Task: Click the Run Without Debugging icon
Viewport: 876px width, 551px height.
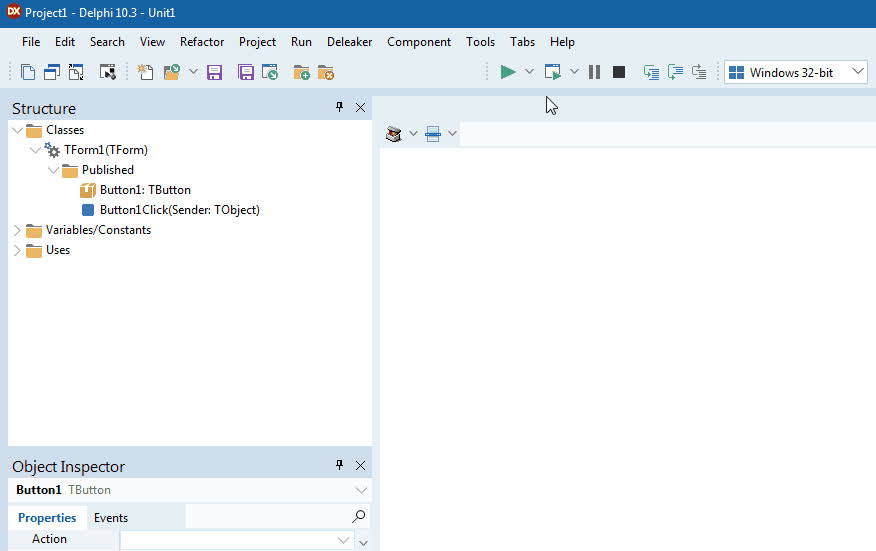Action: pyautogui.click(x=552, y=72)
